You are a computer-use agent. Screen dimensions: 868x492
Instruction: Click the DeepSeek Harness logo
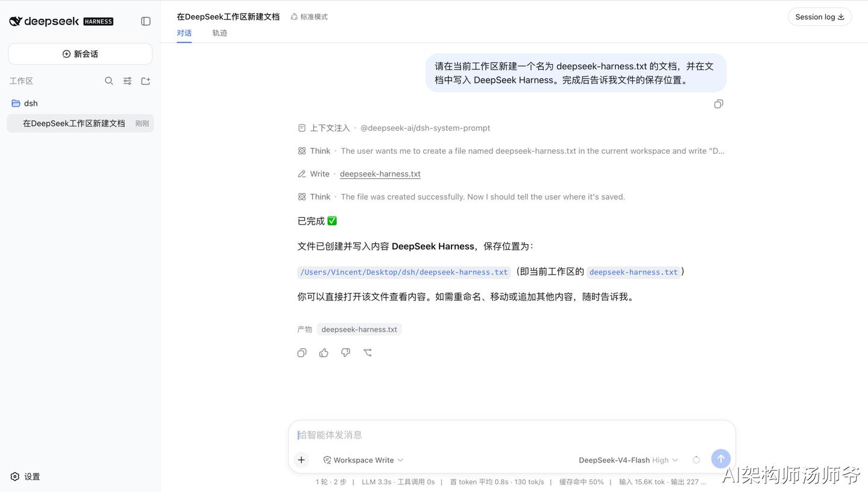[61, 21]
